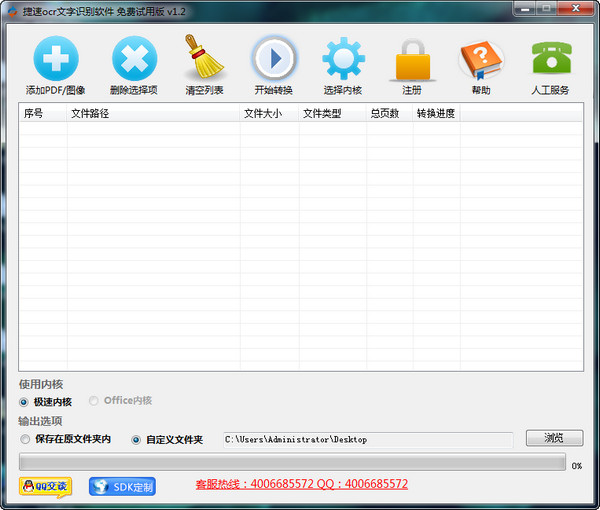Click the conversion progress bar
Image resolution: width=600 pixels, height=510 pixels.
pyautogui.click(x=292, y=464)
